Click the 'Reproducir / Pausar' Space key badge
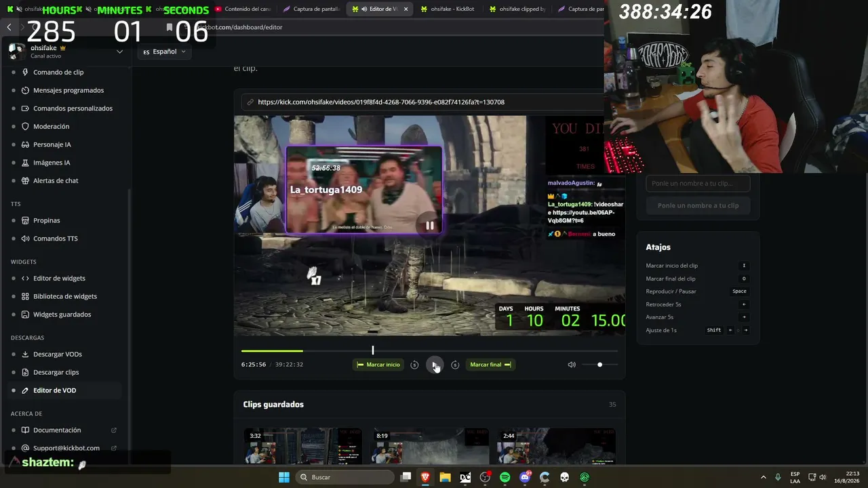The image size is (868, 488). coord(739,291)
